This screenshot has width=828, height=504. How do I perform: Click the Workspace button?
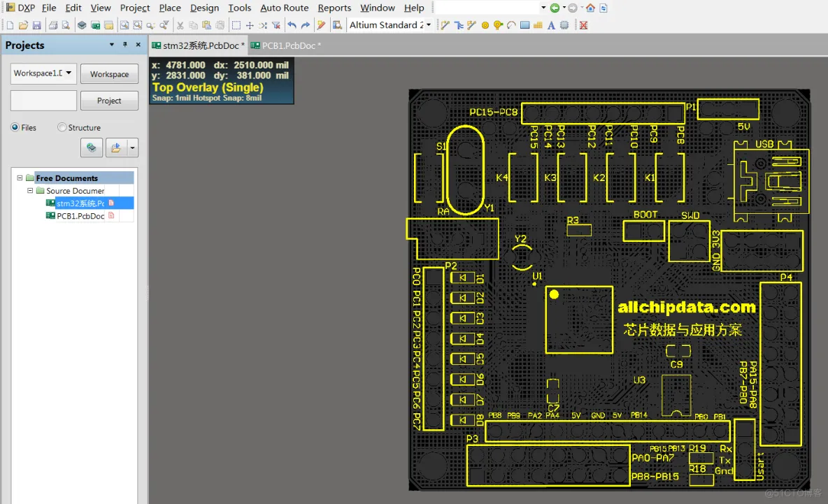[x=109, y=74]
